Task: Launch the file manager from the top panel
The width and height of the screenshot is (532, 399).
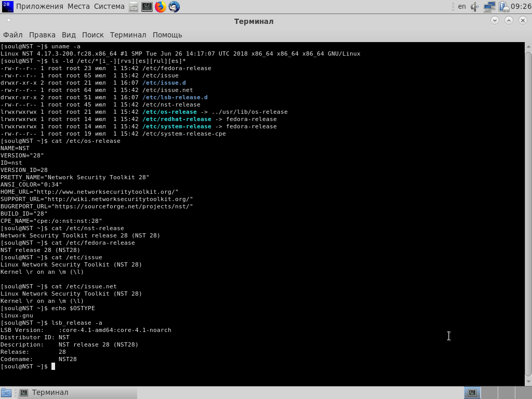Action: pyautogui.click(x=134, y=7)
